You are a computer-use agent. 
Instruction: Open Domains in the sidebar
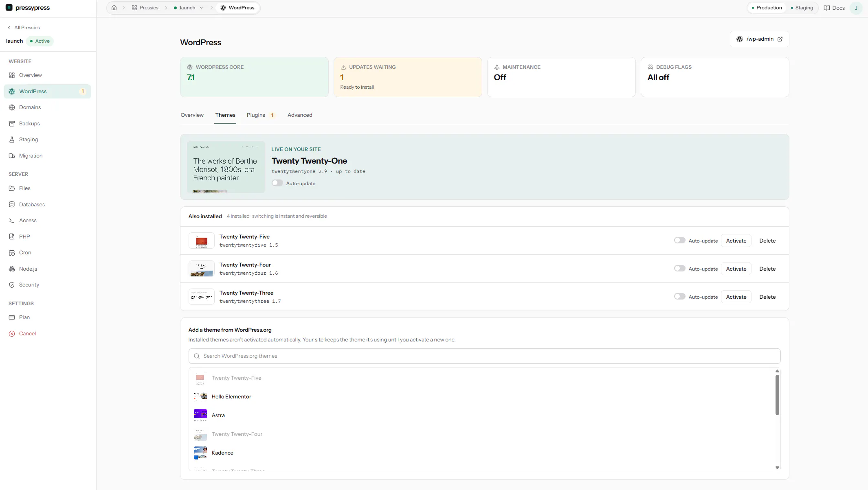pyautogui.click(x=47, y=107)
